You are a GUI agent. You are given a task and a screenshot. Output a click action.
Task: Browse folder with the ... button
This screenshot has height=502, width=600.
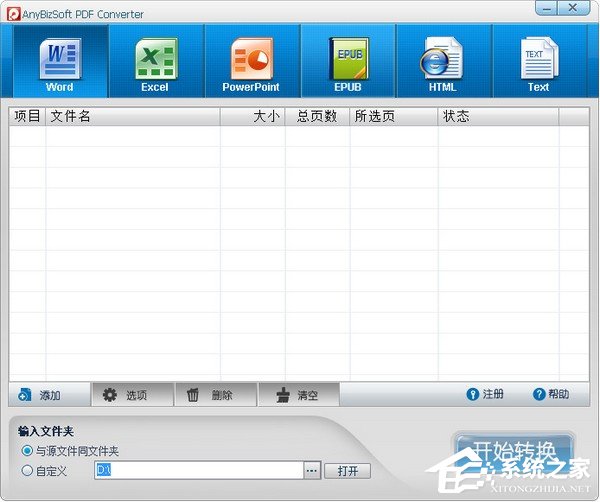coord(312,470)
